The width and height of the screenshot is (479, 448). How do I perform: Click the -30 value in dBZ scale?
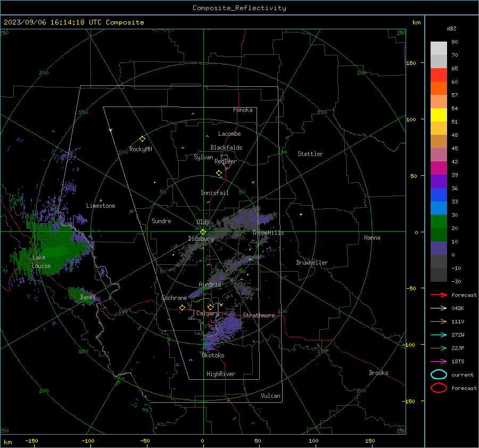click(456, 281)
